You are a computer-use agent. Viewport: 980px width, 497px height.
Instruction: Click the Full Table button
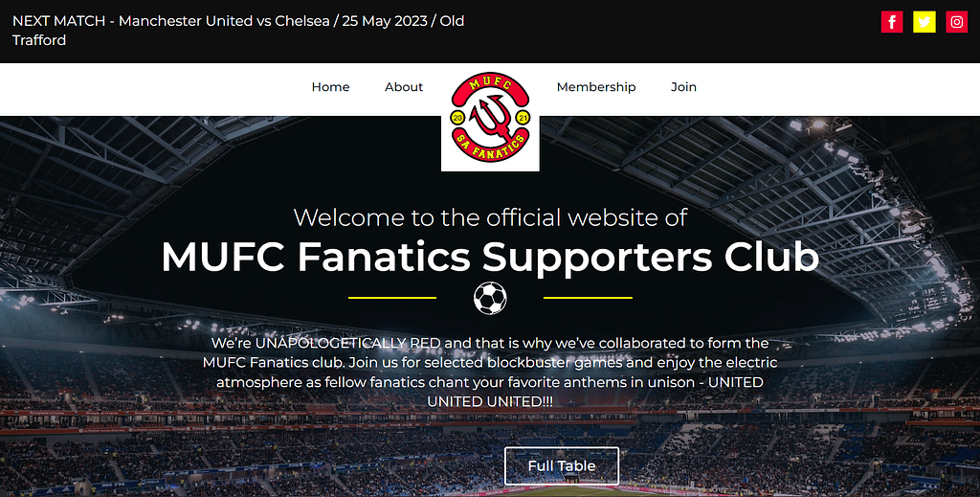point(562,465)
